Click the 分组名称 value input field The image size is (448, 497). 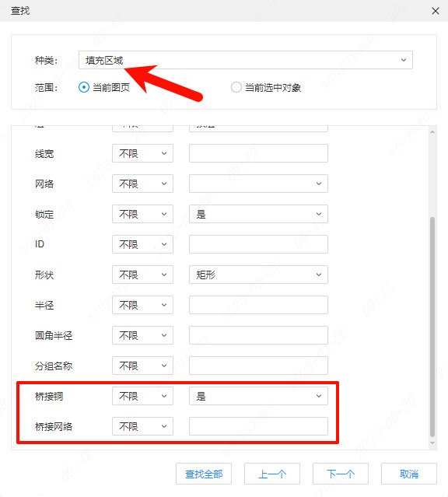click(x=258, y=366)
